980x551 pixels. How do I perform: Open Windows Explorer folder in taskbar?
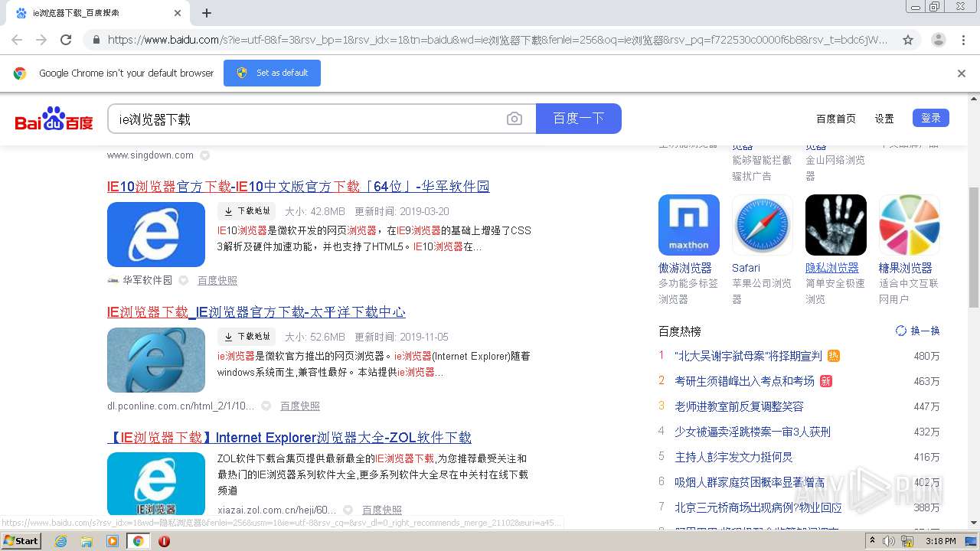[87, 541]
